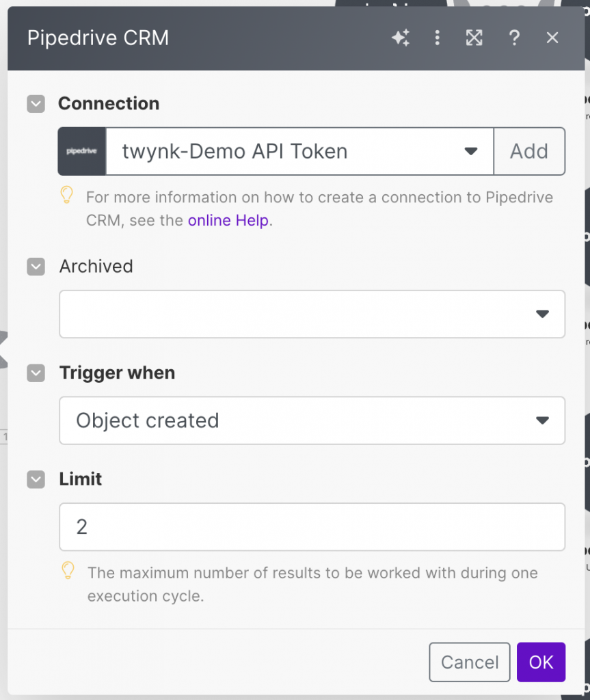Toggle the Archived field map switch
This screenshot has height=700, width=590.
coord(36,267)
